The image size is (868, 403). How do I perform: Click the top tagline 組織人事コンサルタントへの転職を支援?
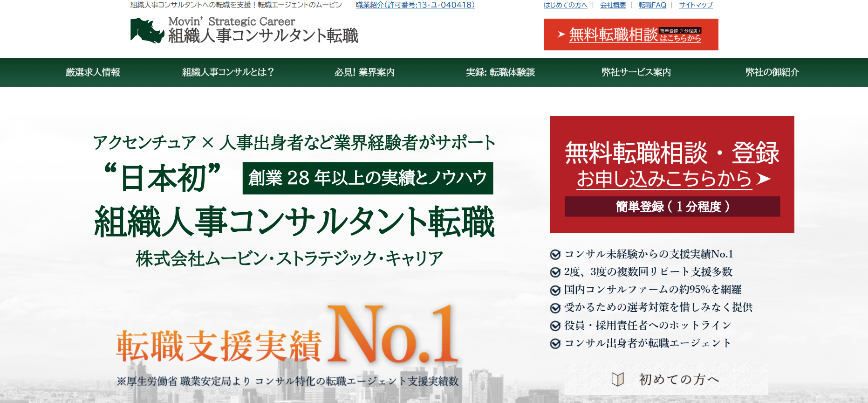click(x=236, y=5)
